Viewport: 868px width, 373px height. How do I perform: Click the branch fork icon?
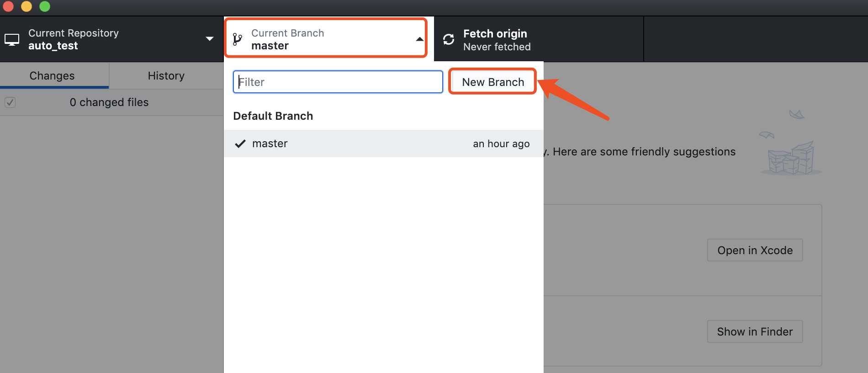point(237,39)
